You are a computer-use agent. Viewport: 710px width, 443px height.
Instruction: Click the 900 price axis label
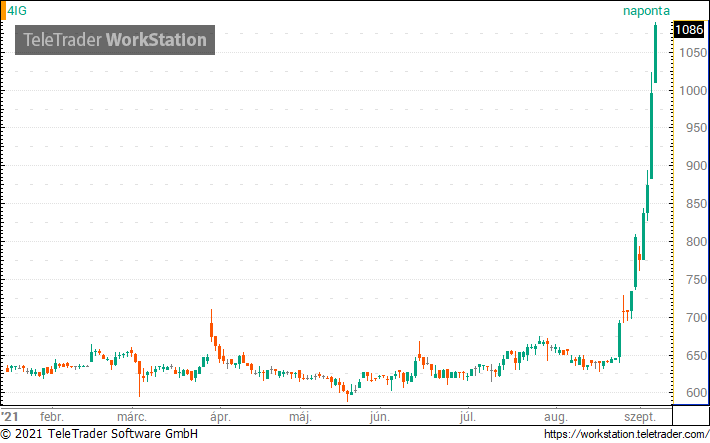tap(696, 166)
